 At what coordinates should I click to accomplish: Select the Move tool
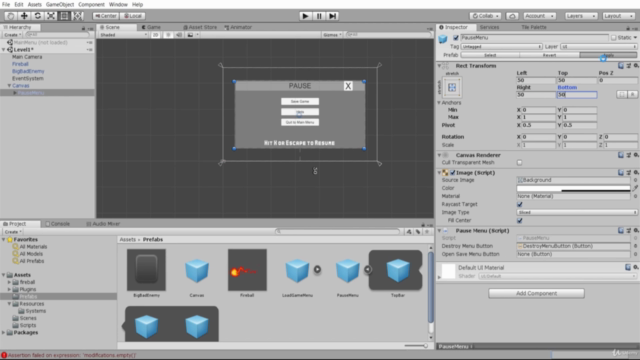(x=24, y=16)
